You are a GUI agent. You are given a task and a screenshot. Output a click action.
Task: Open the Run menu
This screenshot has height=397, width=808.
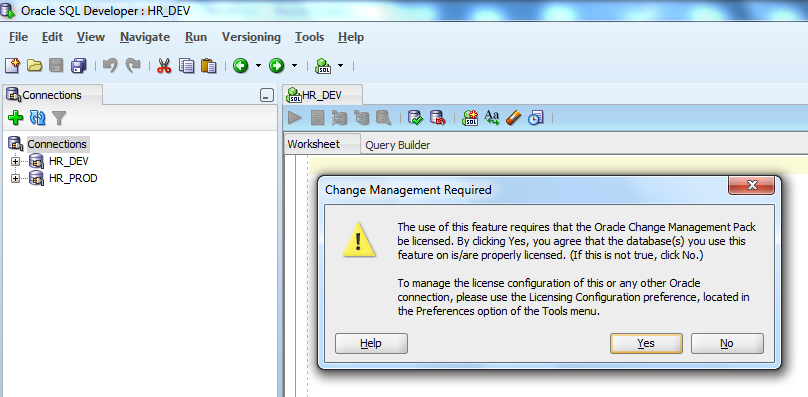(x=196, y=37)
